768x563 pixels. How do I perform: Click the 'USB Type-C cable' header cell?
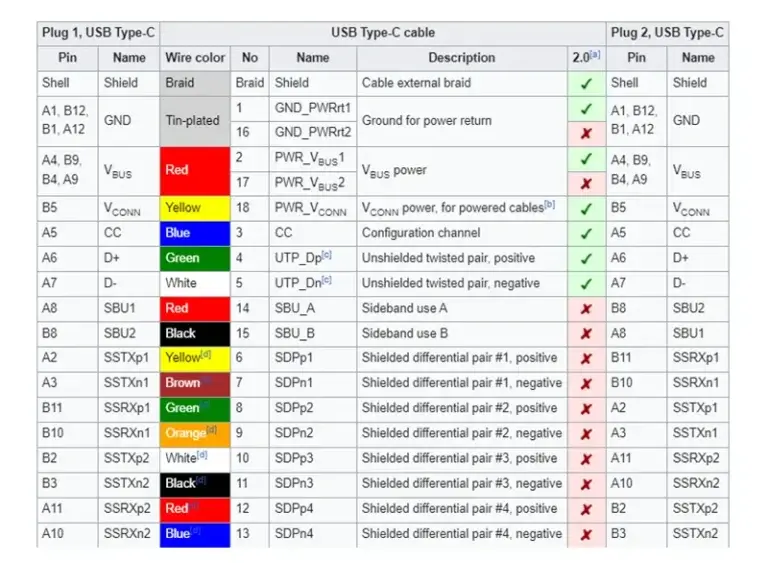click(383, 32)
